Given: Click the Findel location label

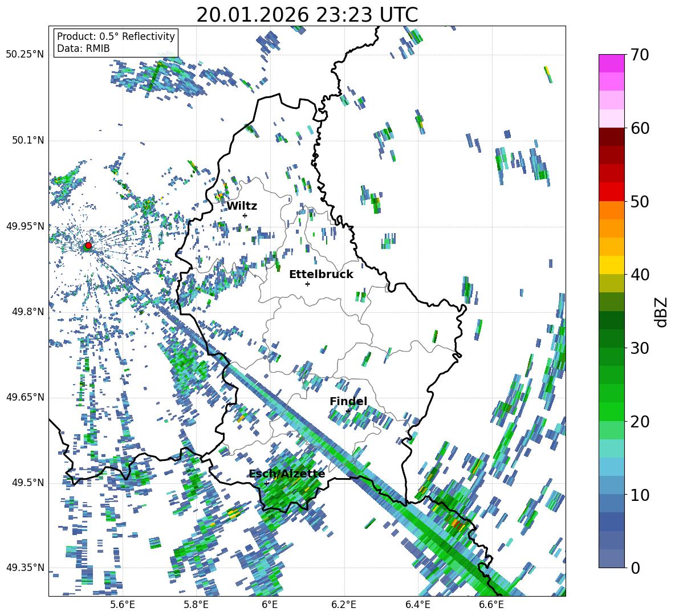Looking at the screenshot, I should point(348,401).
